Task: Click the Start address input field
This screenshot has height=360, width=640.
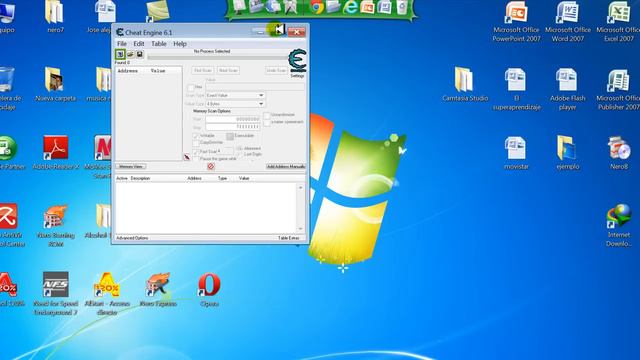Action: pyautogui.click(x=233, y=119)
